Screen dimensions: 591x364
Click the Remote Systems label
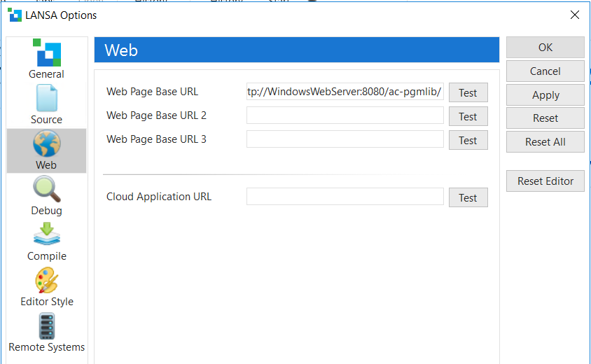pyautogui.click(x=47, y=347)
